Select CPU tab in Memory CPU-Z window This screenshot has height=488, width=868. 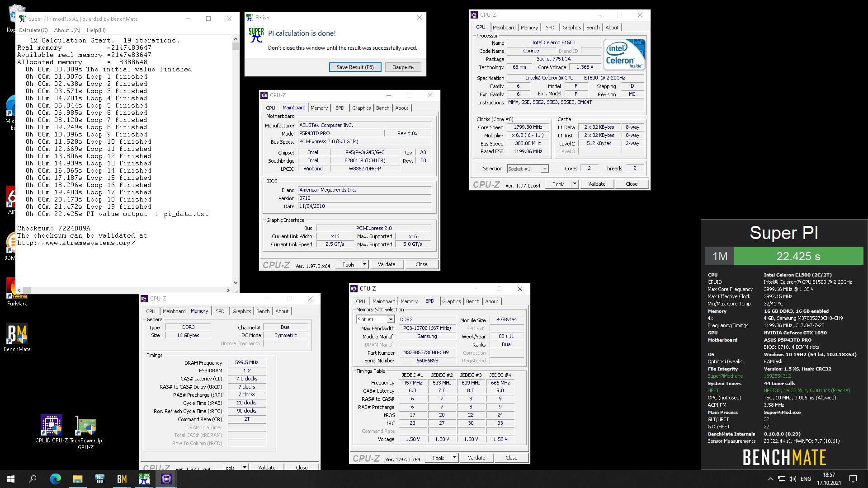coord(151,311)
